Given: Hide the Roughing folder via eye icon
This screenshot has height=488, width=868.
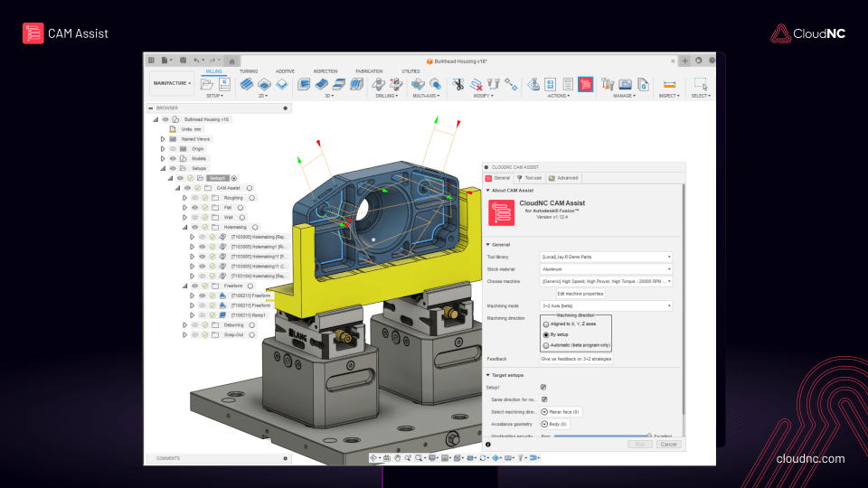Looking at the screenshot, I should click(x=193, y=197).
